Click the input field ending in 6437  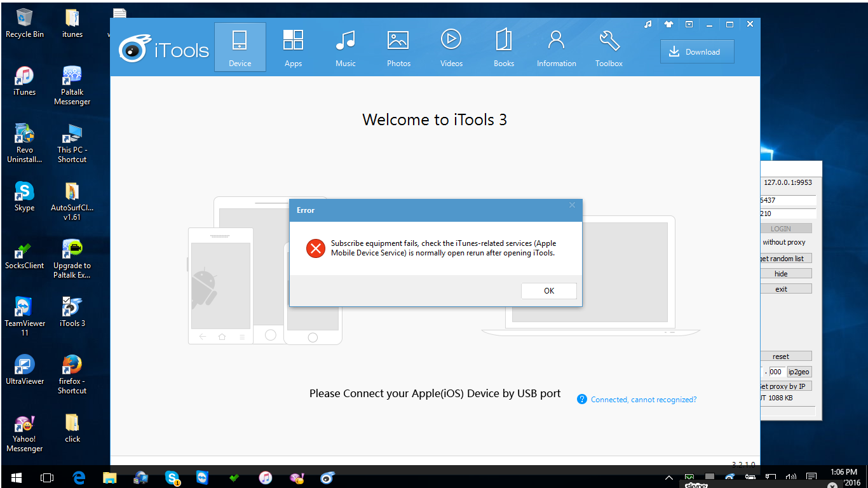788,200
